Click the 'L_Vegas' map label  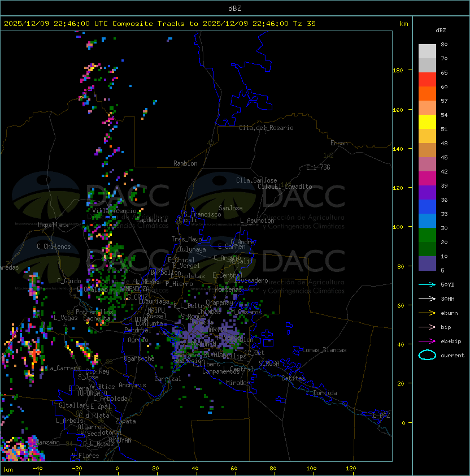pos(66,318)
